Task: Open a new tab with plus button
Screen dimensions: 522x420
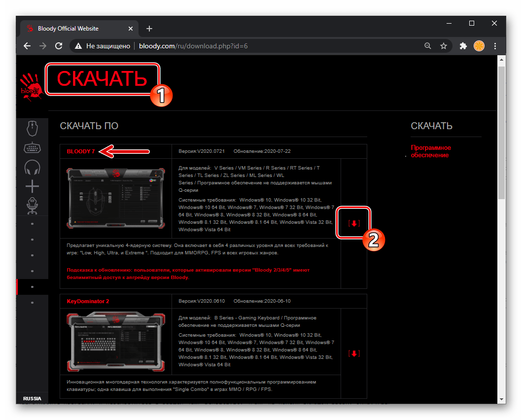Action: point(149,29)
